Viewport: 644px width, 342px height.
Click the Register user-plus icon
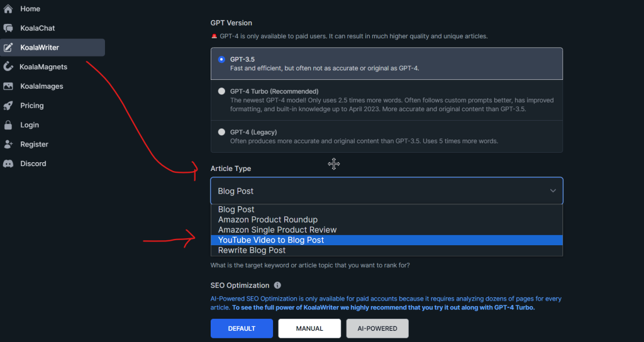pyautogui.click(x=8, y=144)
